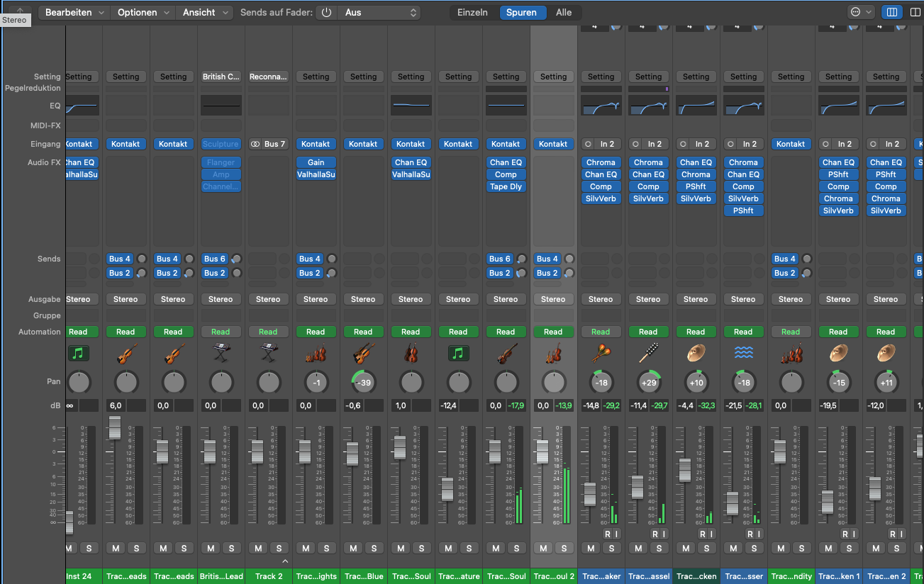Screen dimensions: 924x584
Task: Click the string ensemble icon on Trac...ights
Action: 316,353
